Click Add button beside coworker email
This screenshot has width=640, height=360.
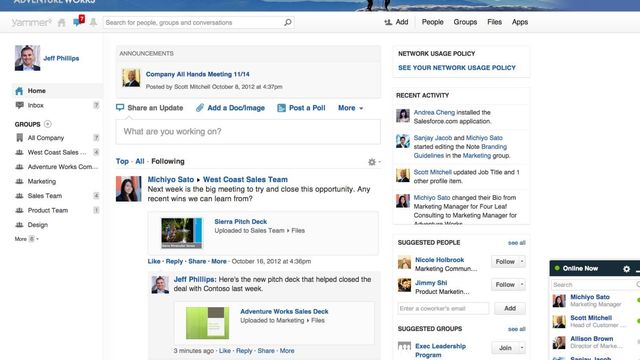(510, 308)
